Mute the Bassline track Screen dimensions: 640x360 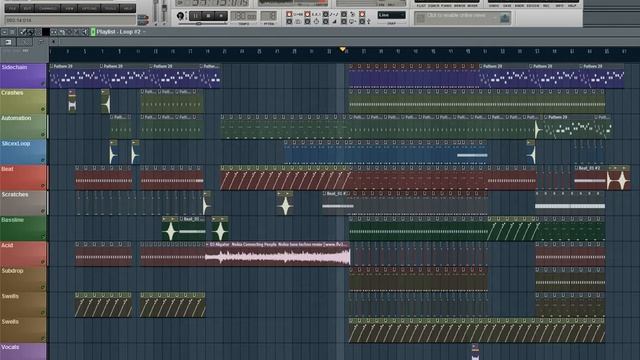[42, 236]
